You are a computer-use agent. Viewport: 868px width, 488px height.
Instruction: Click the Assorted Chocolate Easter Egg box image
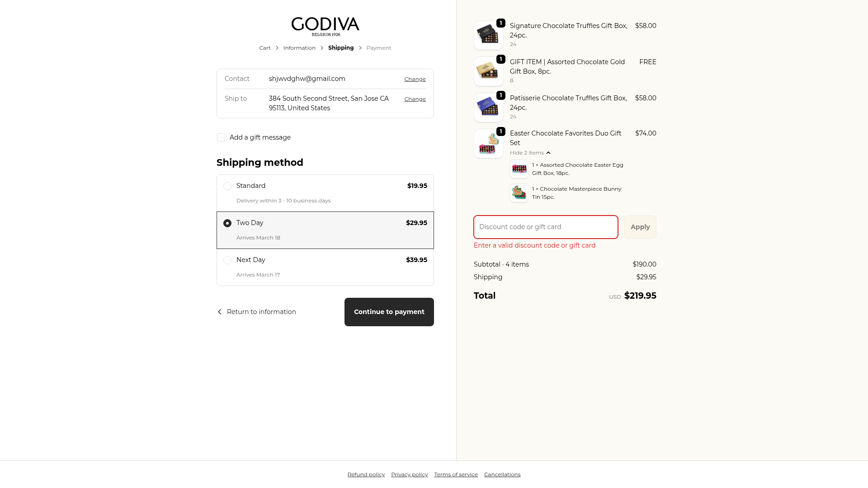click(x=519, y=169)
